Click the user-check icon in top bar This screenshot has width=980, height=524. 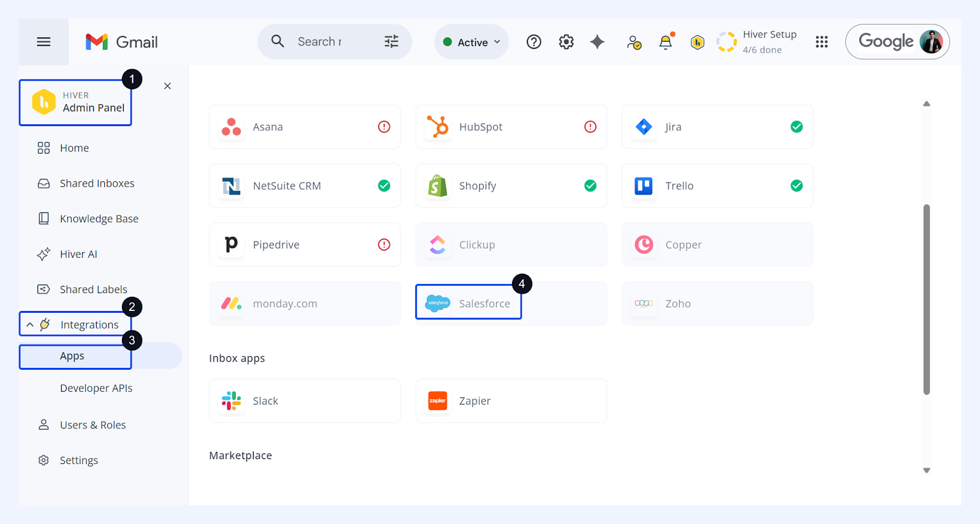pos(634,42)
